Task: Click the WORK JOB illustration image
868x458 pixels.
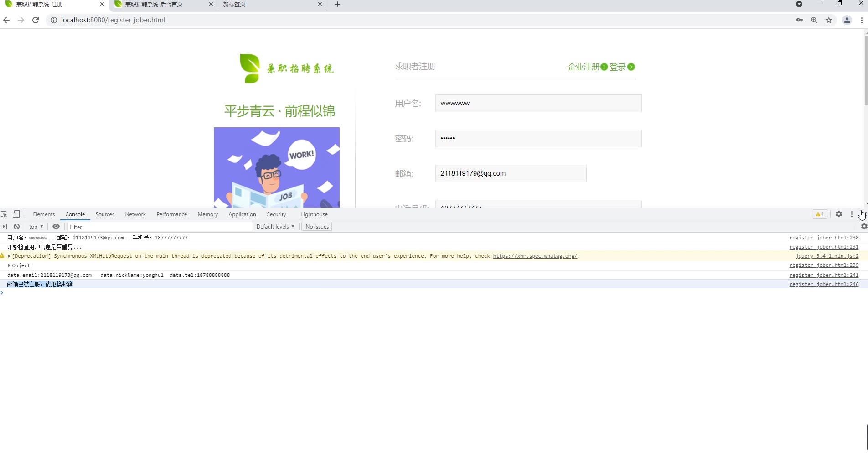Action: click(x=277, y=167)
